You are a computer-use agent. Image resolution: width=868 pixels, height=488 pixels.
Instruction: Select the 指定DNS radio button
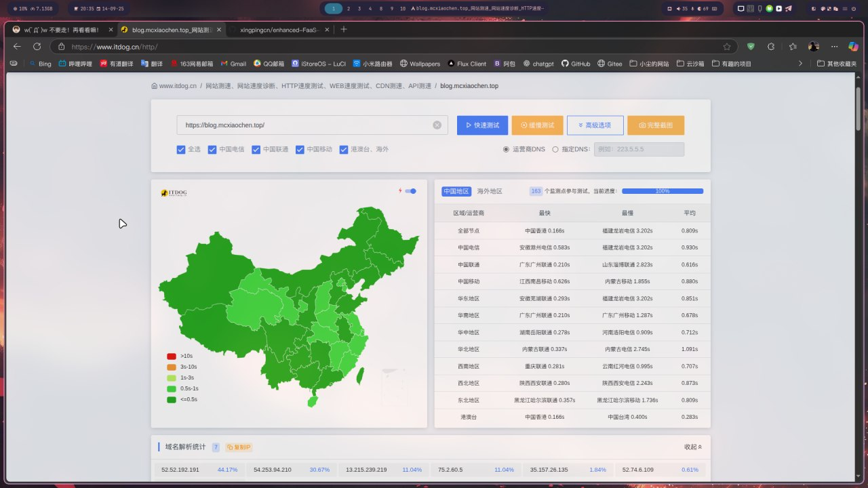point(555,149)
